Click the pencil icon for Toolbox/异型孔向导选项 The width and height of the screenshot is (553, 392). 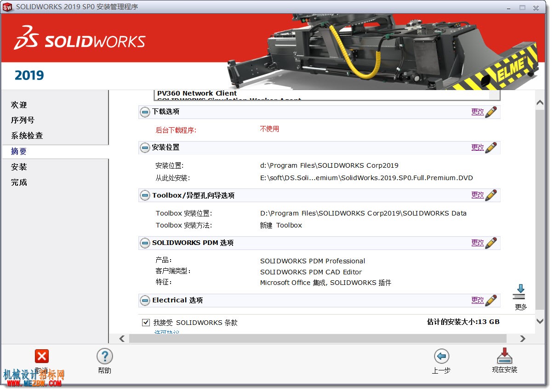[491, 195]
